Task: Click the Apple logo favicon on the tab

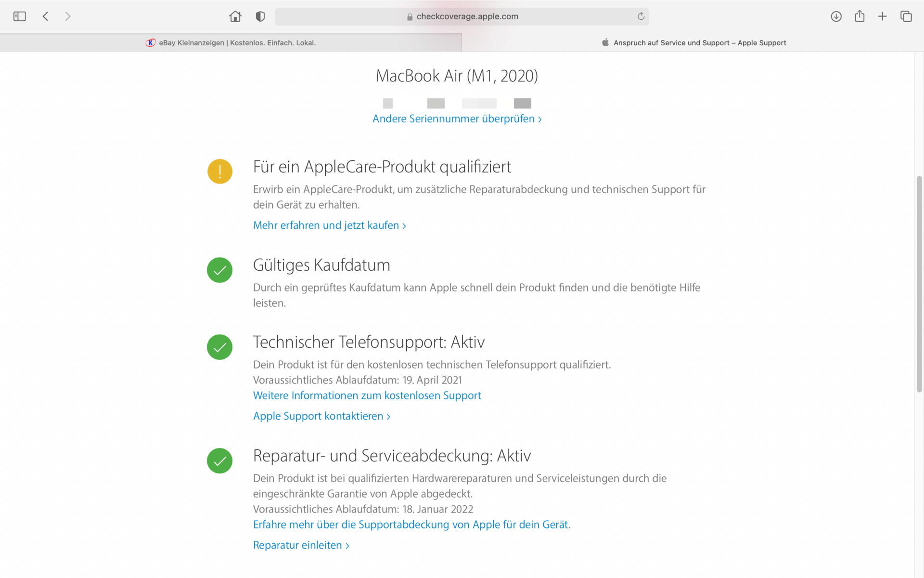Action: click(605, 42)
